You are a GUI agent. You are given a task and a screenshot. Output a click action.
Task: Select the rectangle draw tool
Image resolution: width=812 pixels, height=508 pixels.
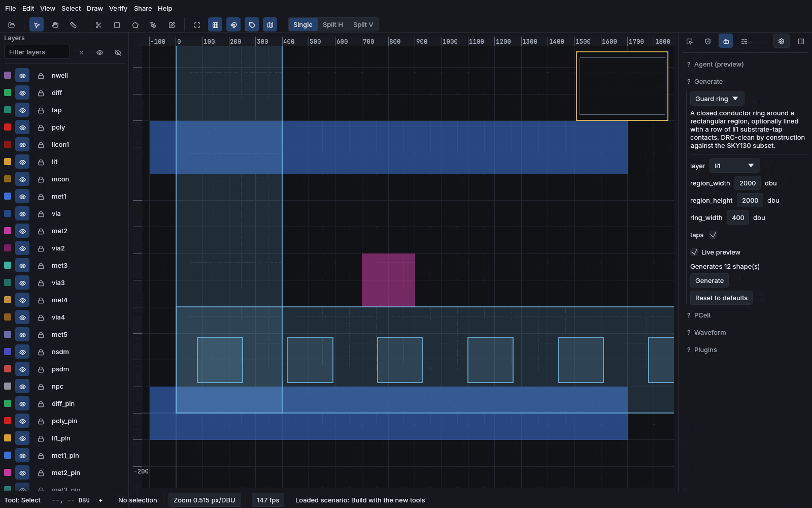click(x=117, y=25)
